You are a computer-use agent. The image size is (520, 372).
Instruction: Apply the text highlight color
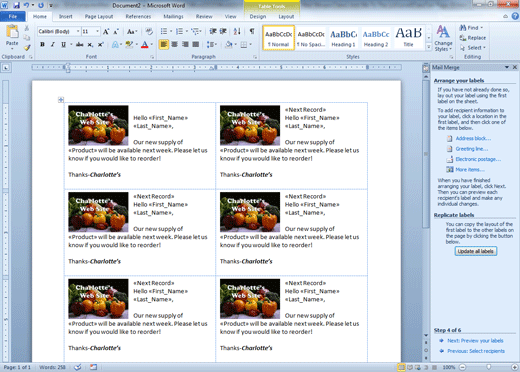[129, 44]
